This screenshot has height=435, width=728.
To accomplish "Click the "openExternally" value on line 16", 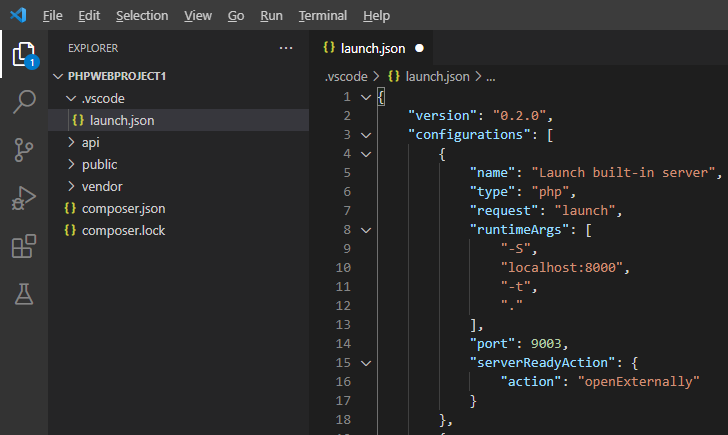I will coord(638,382).
